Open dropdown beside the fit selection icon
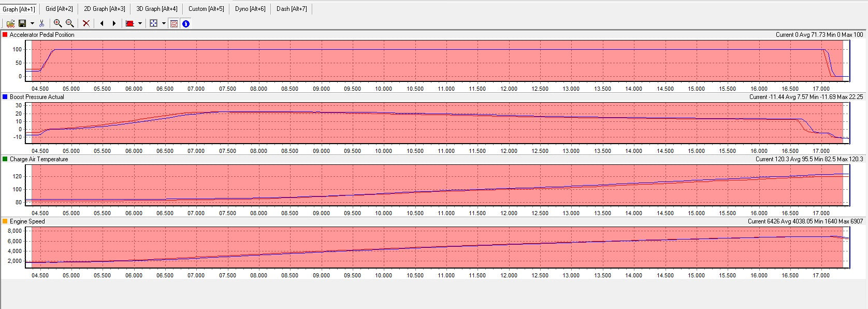Viewport: 868px width, 309px height. point(164,23)
